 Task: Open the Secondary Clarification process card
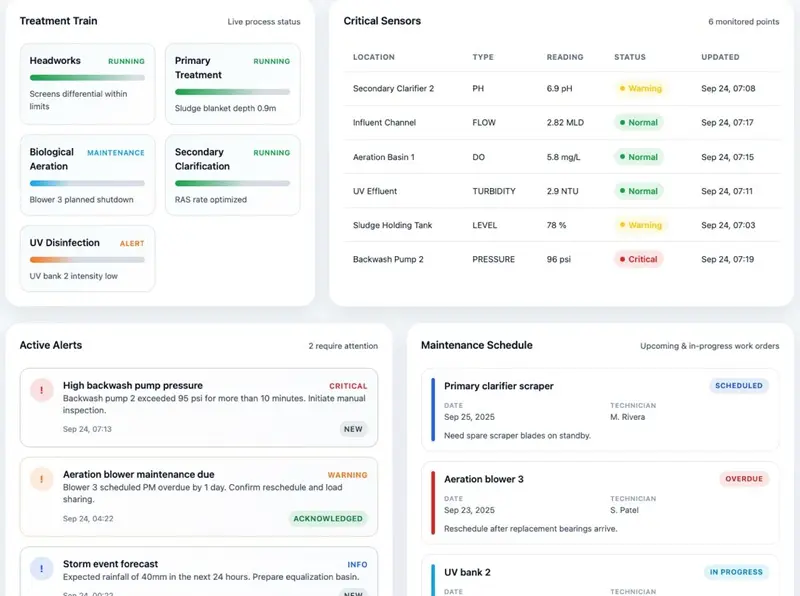232,175
